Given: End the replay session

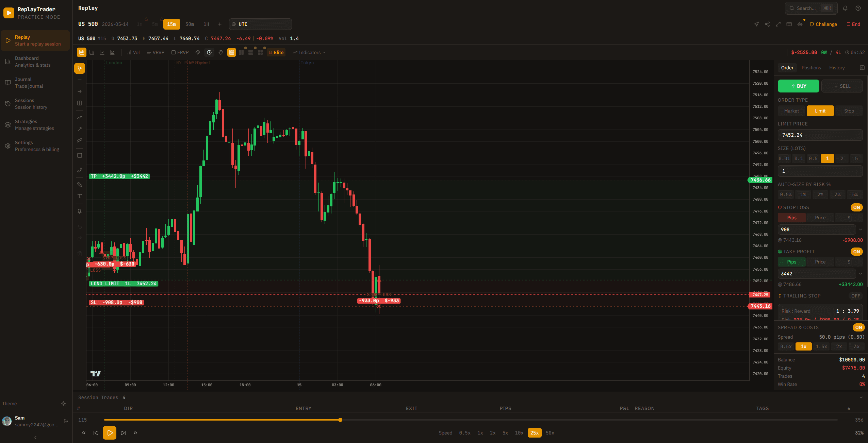Looking at the screenshot, I should point(853,24).
